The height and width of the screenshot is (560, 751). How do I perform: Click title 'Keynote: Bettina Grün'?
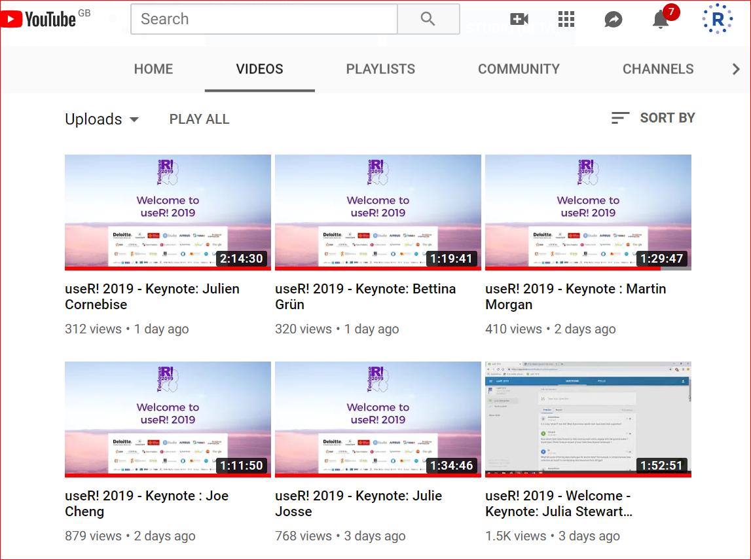point(365,297)
